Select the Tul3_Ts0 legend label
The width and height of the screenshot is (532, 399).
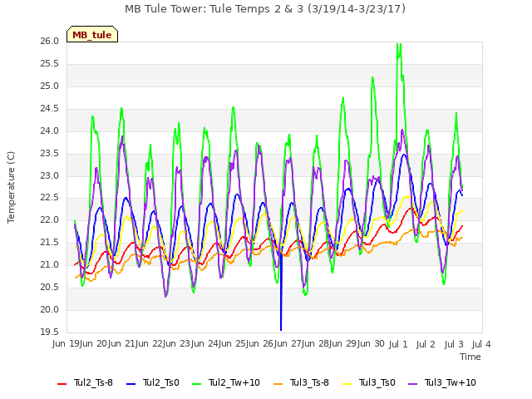click(377, 382)
